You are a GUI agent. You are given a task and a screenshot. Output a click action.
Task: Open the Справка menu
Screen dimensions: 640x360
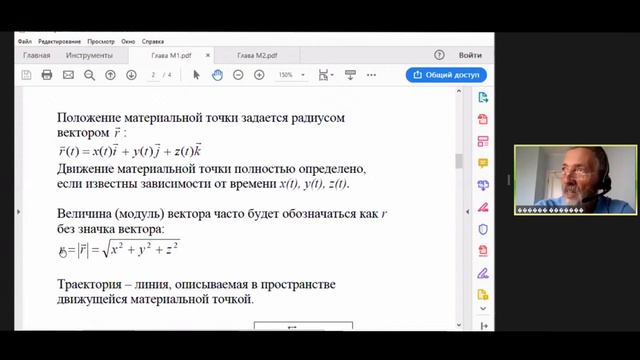[153, 42]
